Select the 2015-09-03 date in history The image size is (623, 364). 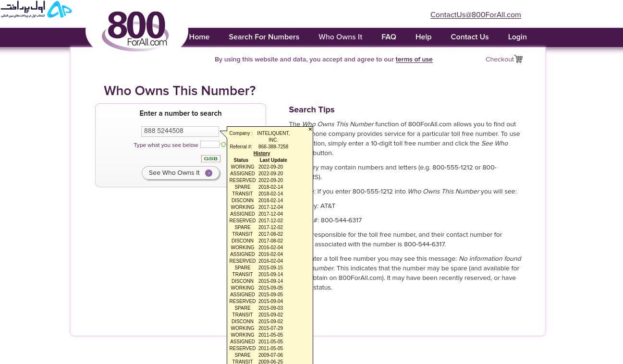[270, 308]
